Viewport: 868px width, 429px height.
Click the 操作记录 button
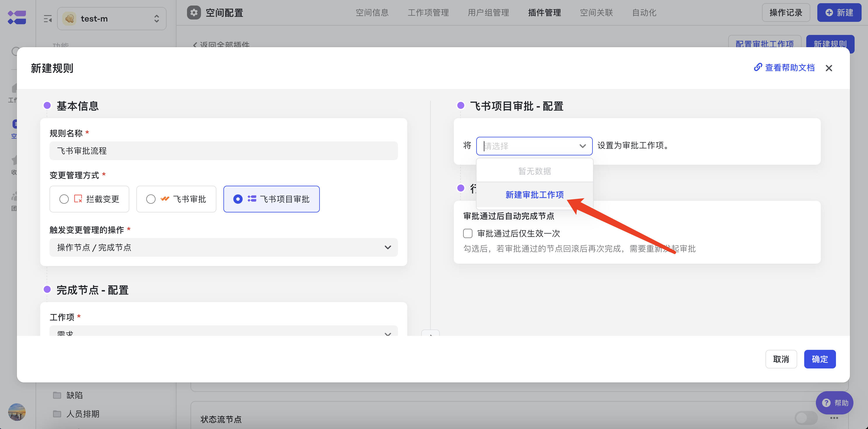[x=786, y=13]
